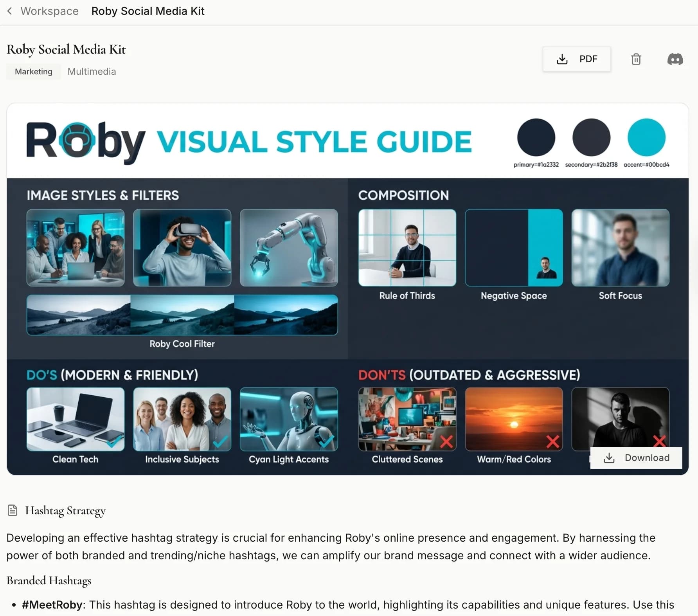Click the cyan accent color circle

pos(646,137)
